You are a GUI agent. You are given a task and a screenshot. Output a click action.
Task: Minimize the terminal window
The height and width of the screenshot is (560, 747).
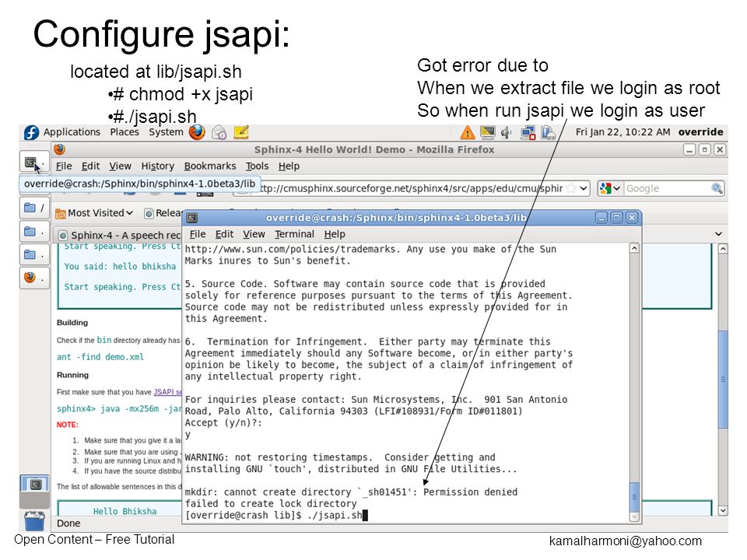coord(601,218)
